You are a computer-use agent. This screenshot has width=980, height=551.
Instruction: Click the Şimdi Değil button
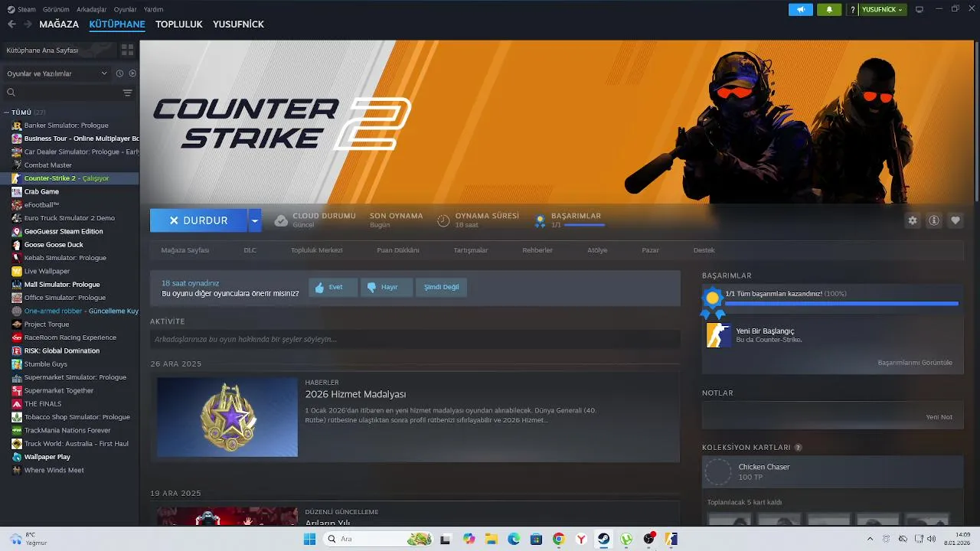point(441,288)
